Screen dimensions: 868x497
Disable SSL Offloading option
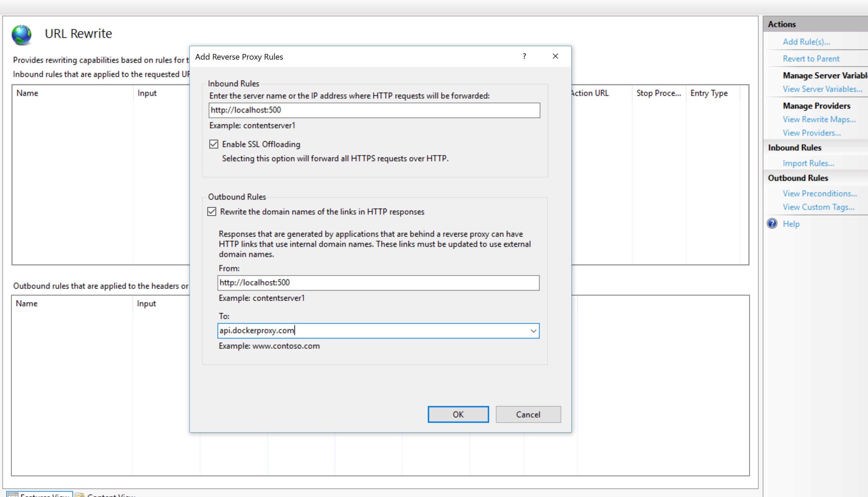(x=213, y=144)
